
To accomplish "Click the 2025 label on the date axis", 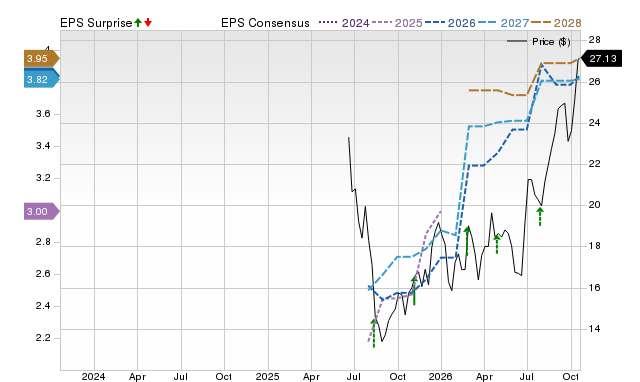I will click(x=267, y=376).
